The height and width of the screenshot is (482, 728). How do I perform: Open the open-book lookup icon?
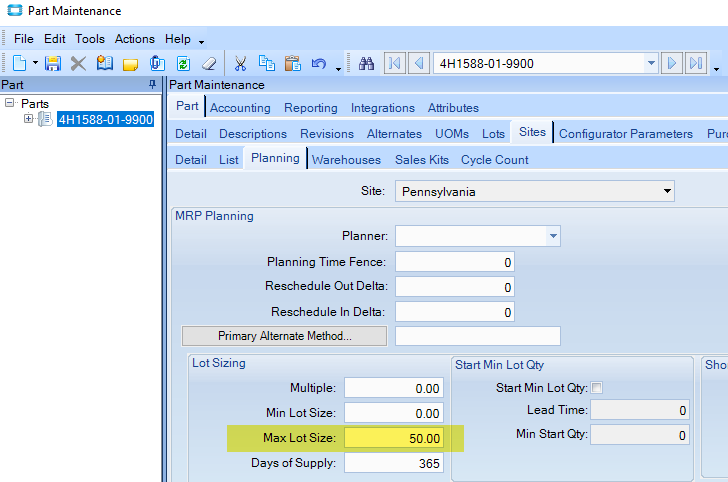coord(104,63)
